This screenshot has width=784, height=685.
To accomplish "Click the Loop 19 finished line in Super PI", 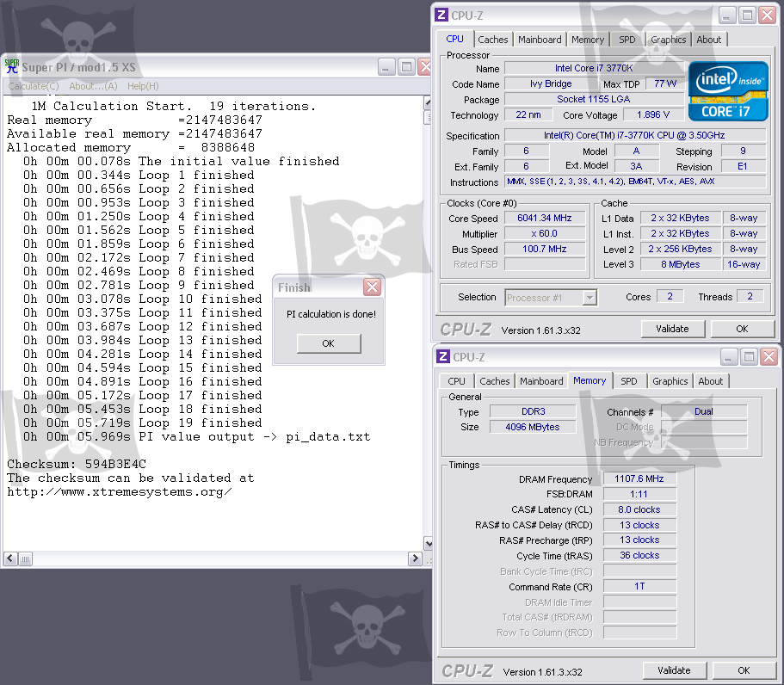I will tap(143, 423).
